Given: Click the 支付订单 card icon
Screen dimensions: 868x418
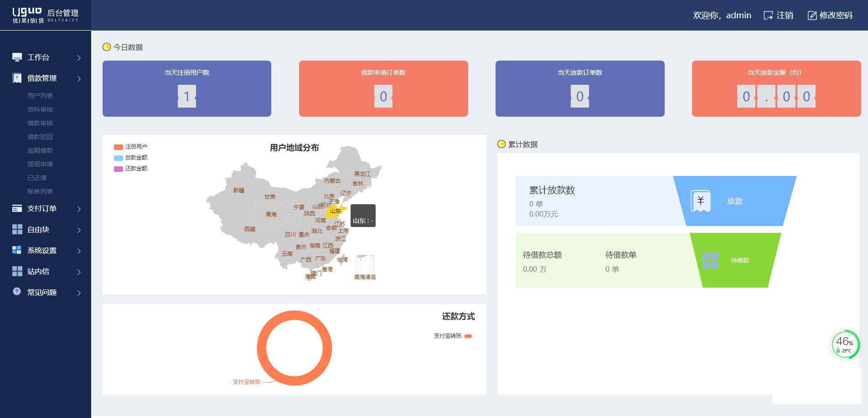Looking at the screenshot, I should point(17,208).
